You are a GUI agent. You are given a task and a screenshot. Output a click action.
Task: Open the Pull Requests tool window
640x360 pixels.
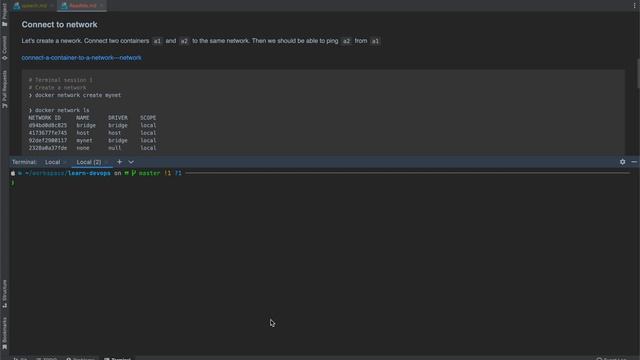click(x=4, y=89)
